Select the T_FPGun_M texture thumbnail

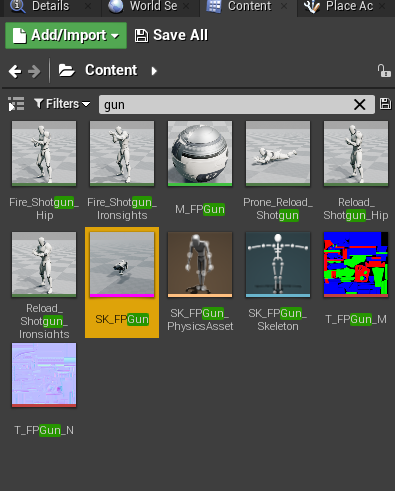[x=356, y=264]
